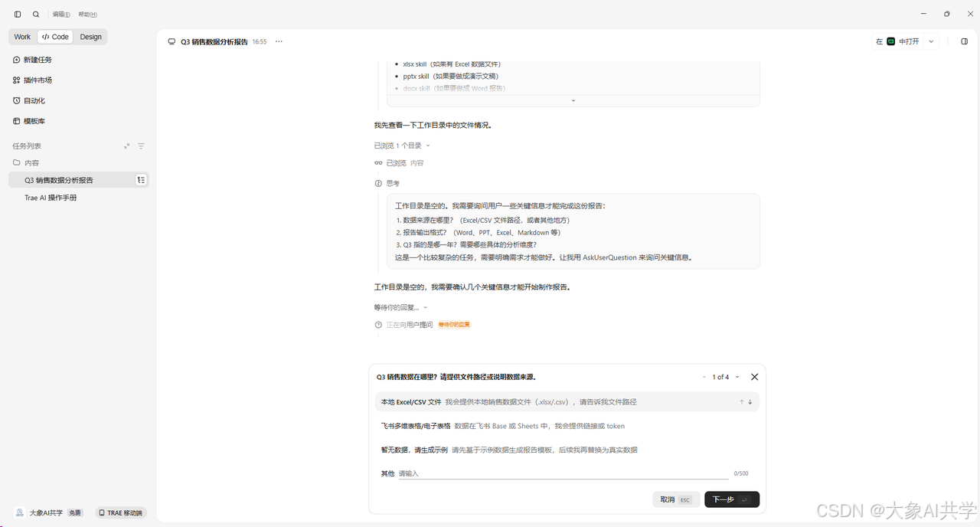Expand the 中打开 dropdown arrow
This screenshot has height=527, width=980.
tap(932, 42)
